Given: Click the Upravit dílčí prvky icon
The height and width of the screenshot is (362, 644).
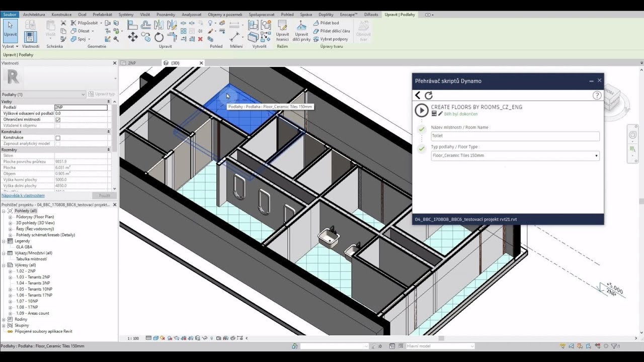Looking at the screenshot, I should click(302, 30).
